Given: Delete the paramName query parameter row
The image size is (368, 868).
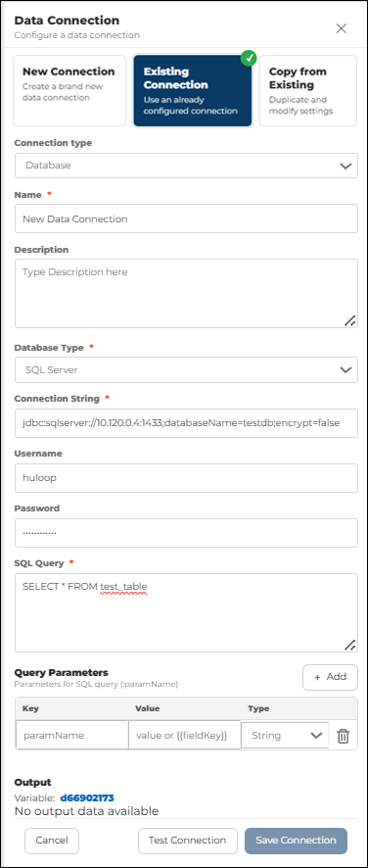Looking at the screenshot, I should point(344,736).
